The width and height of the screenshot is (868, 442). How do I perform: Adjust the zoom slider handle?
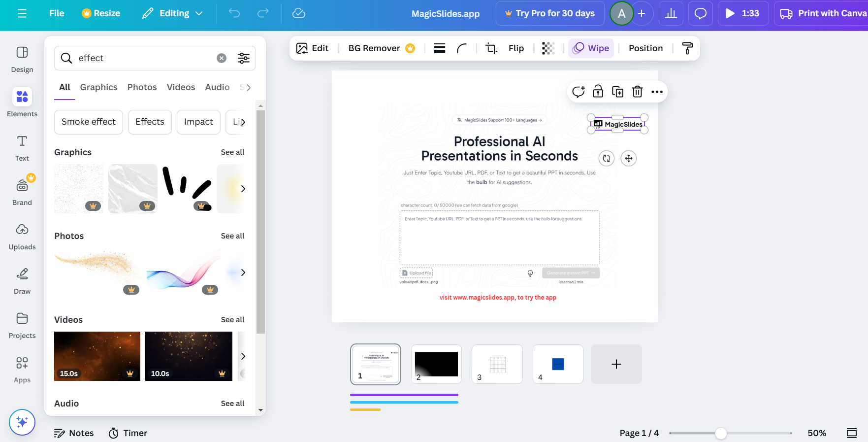click(721, 433)
